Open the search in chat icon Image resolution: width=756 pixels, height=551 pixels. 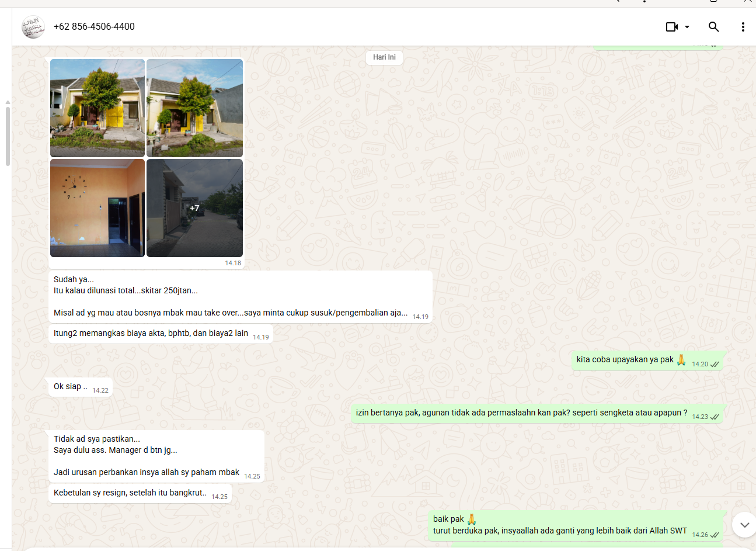tap(713, 27)
